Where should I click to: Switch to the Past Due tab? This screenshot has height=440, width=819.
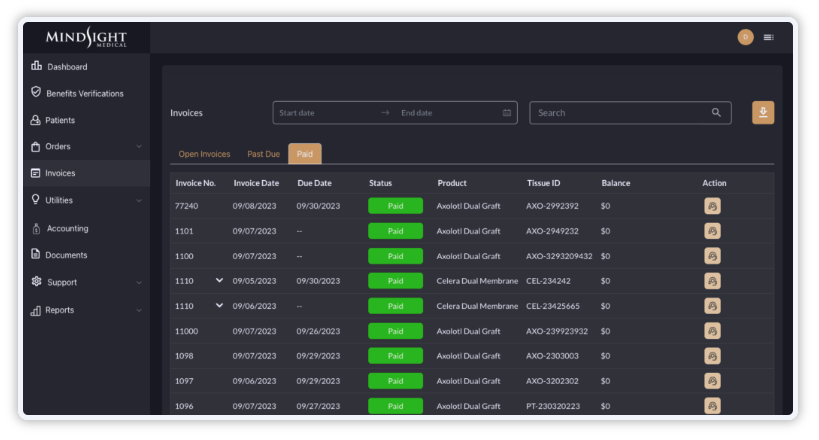click(x=263, y=154)
